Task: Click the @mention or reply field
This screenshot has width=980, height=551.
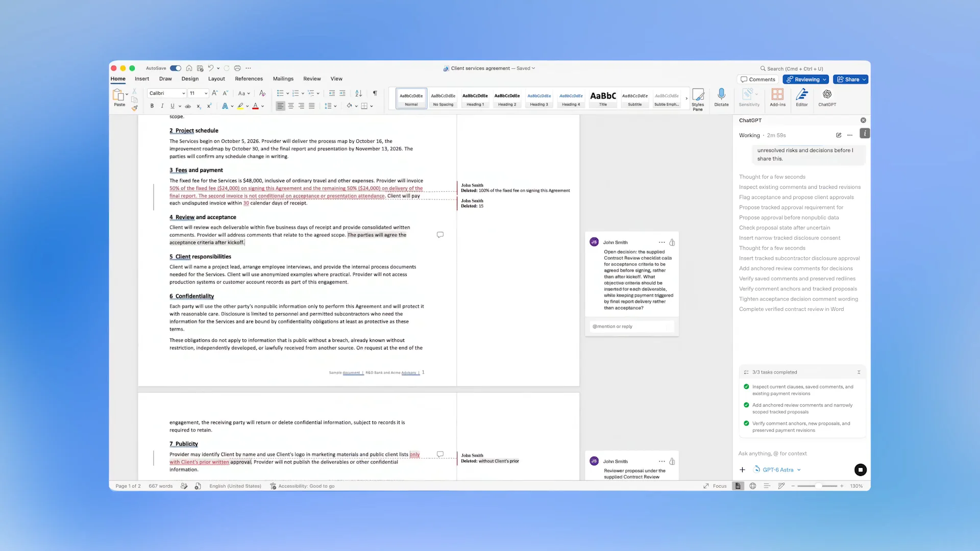Action: click(x=632, y=327)
